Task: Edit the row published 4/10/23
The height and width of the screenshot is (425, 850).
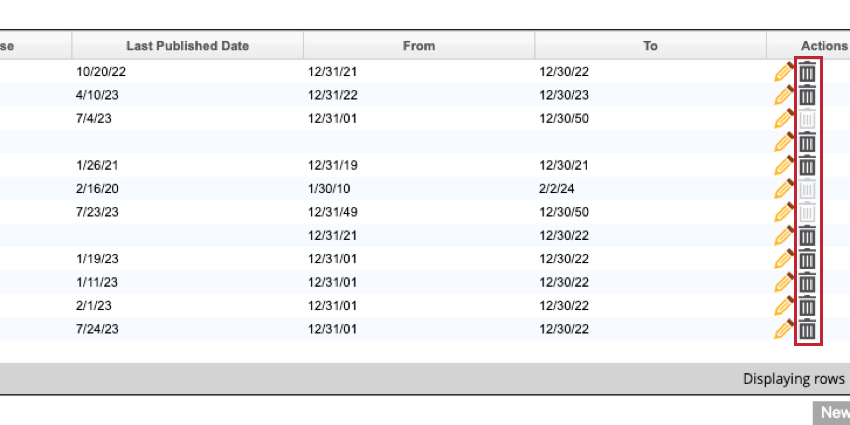Action: tap(784, 96)
